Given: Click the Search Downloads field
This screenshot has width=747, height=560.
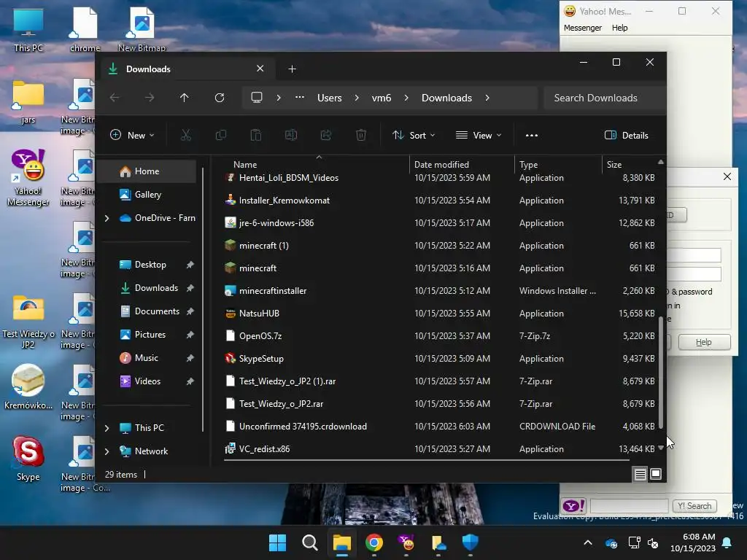Looking at the screenshot, I should 605,98.
